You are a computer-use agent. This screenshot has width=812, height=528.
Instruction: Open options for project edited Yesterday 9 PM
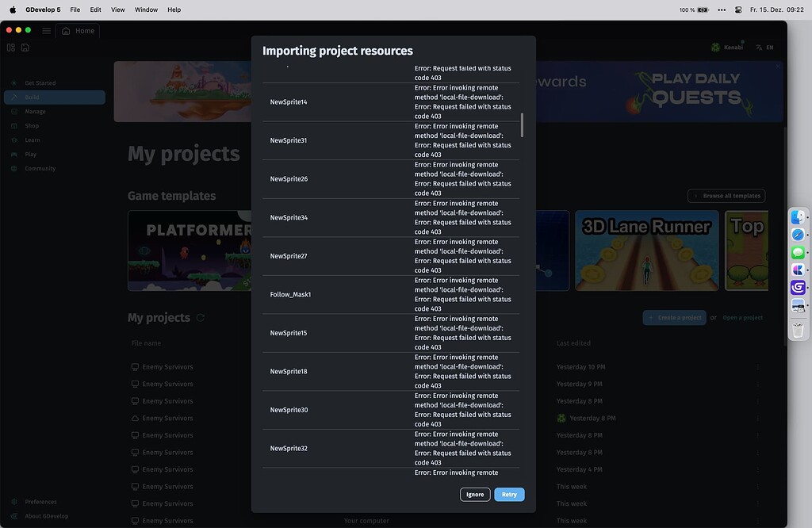click(757, 384)
